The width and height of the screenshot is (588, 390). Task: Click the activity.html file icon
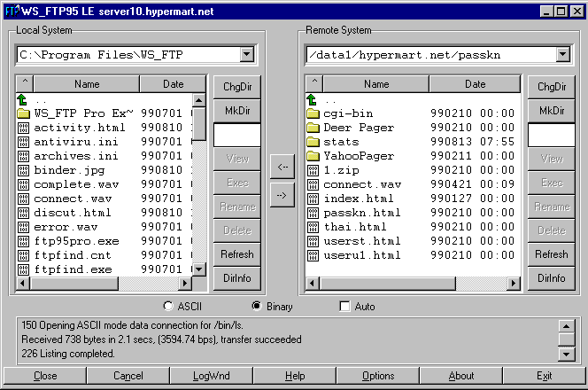(23, 128)
